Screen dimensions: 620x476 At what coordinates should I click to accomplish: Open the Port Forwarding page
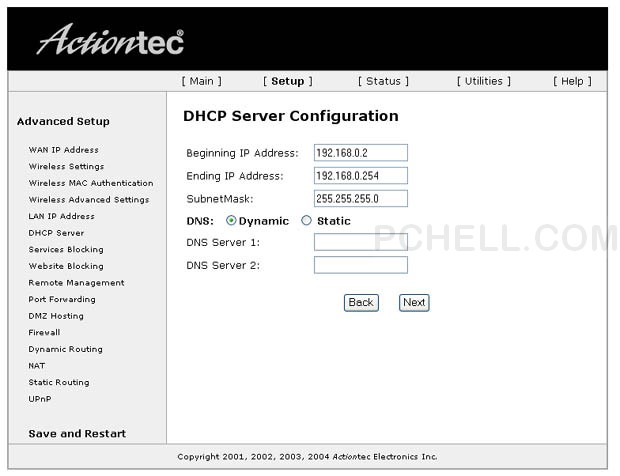(62, 299)
